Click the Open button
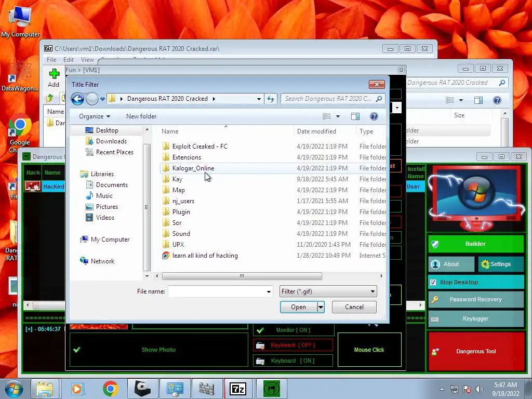Viewport: 532px width, 399px height. click(x=299, y=307)
